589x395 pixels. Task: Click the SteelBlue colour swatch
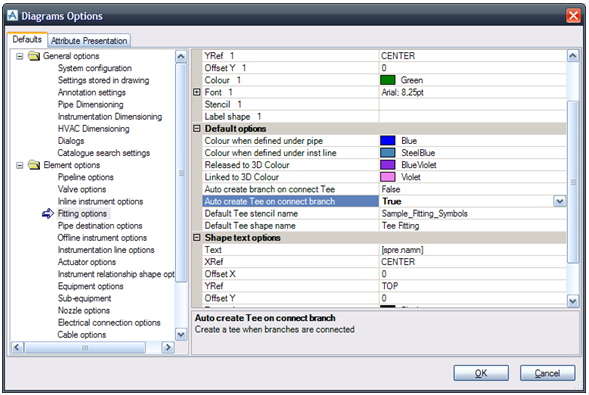[x=388, y=153]
